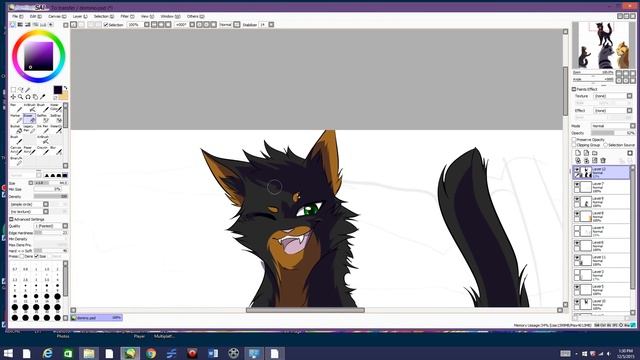Enable Clipping Group checkbox
The height and width of the screenshot is (360, 640).
574,145
